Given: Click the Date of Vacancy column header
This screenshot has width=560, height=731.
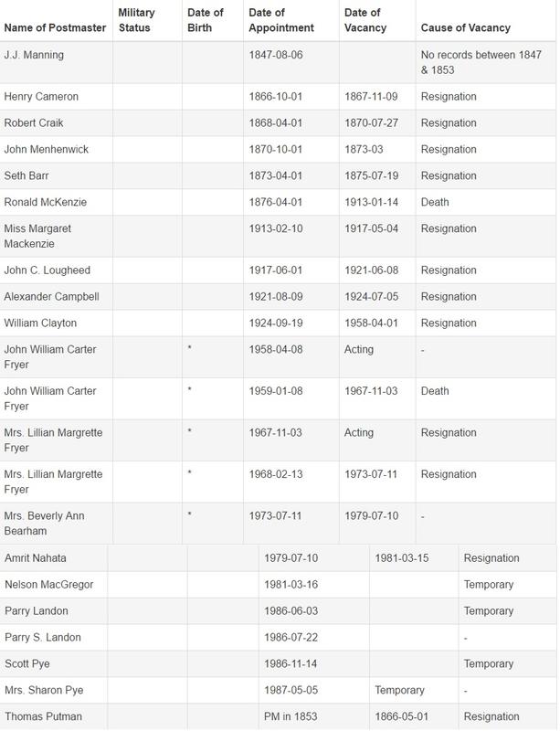Looking at the screenshot, I should tap(365, 20).
